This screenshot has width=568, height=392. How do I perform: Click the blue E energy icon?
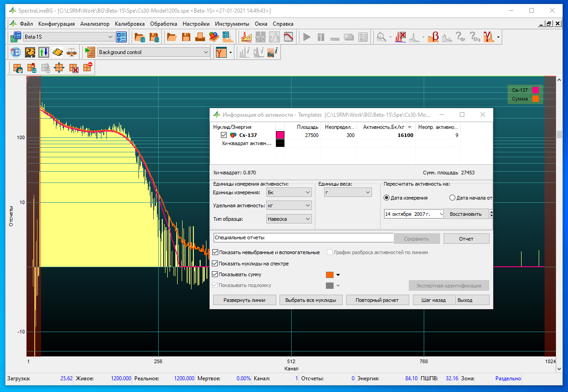[16, 52]
